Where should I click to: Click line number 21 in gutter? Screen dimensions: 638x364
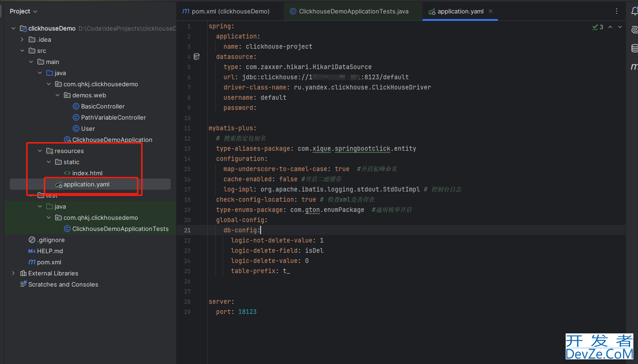coord(187,230)
